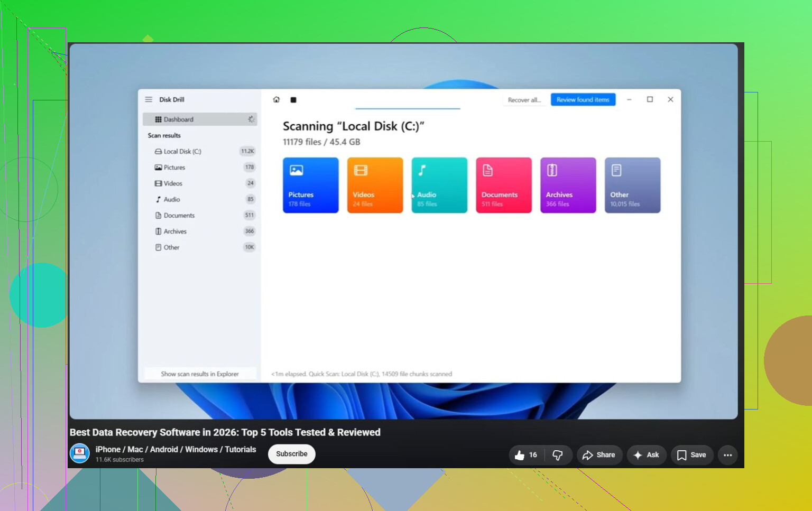Click the Recover all... button
Image resolution: width=812 pixels, height=511 pixels.
click(x=524, y=100)
